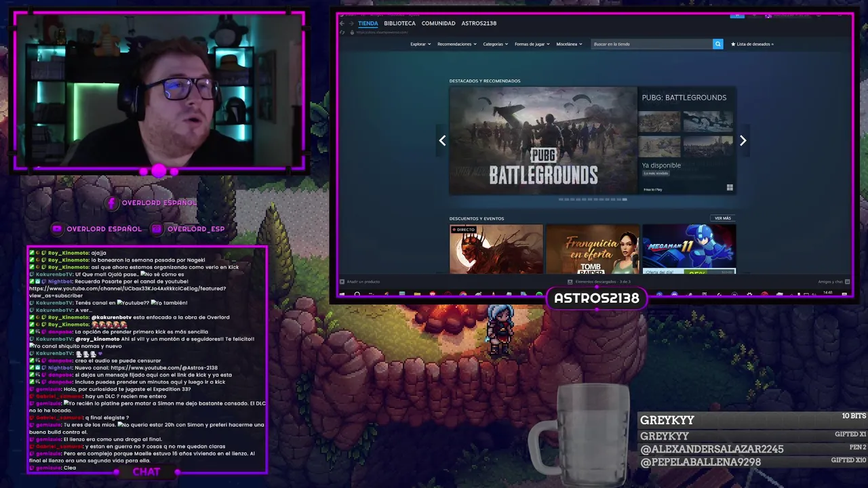
Task: Click the PUBG: BATTLEGROUNDS title text
Action: tap(684, 98)
